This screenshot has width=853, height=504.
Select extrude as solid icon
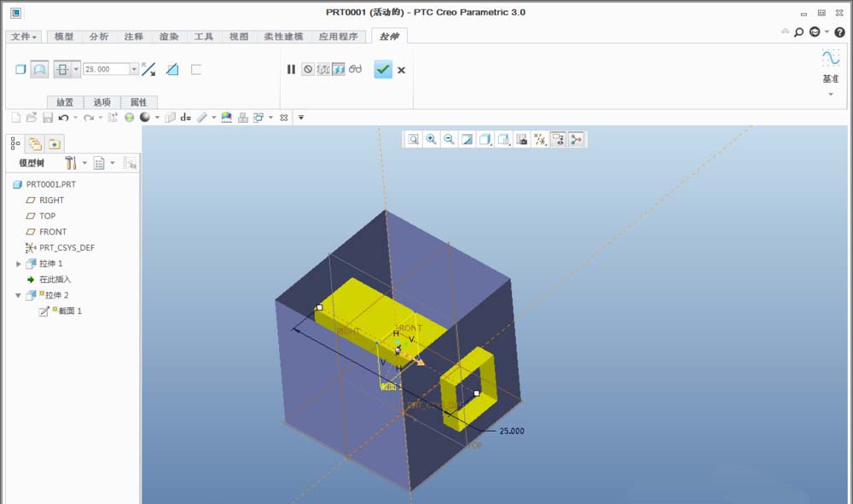pos(20,70)
